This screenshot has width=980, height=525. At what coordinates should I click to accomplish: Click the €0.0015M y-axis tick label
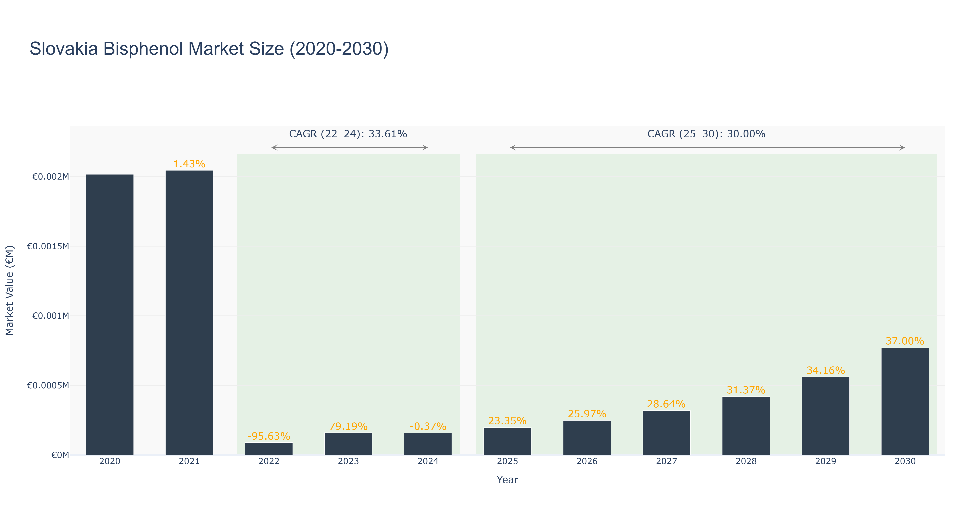[48, 246]
